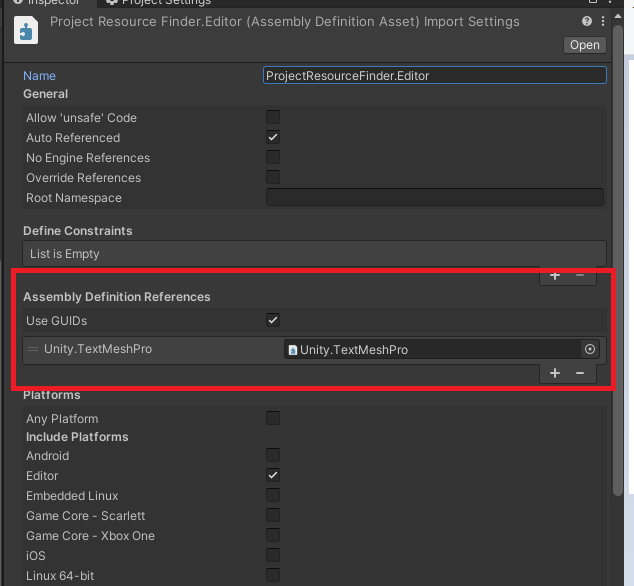Toggle the Auto Referenced checkbox
634x586 pixels.
pos(273,137)
